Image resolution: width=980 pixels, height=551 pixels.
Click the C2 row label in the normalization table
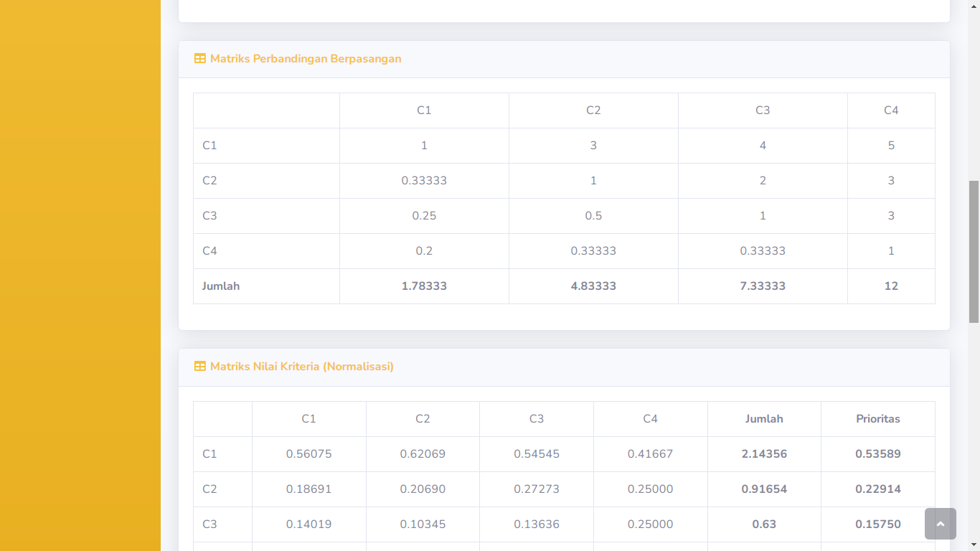click(209, 489)
